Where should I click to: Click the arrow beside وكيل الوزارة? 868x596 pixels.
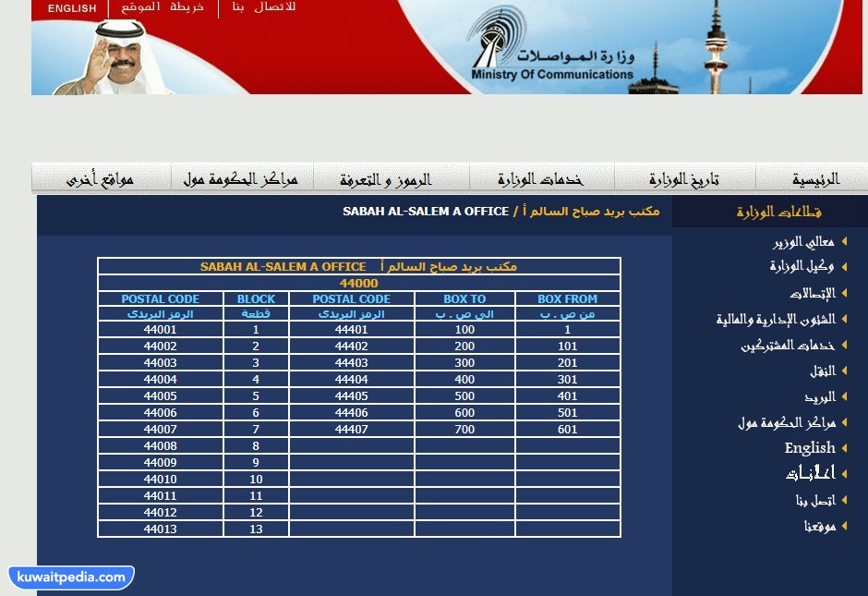point(845,266)
